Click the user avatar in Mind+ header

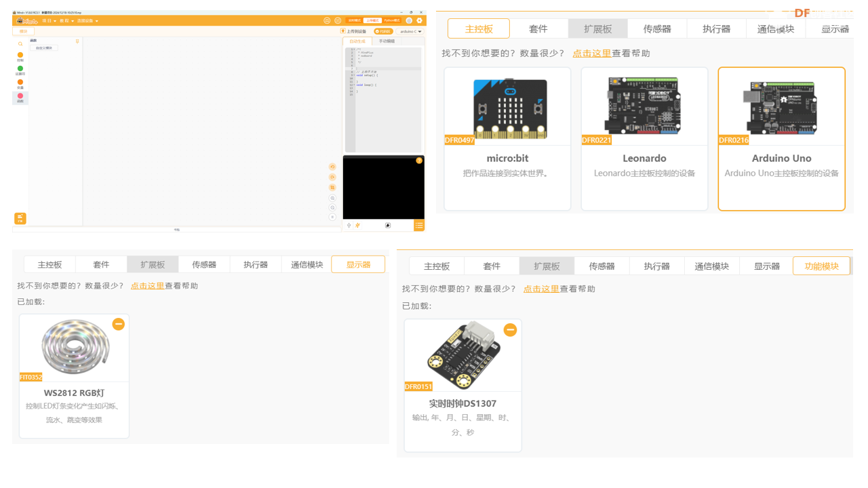[409, 20]
